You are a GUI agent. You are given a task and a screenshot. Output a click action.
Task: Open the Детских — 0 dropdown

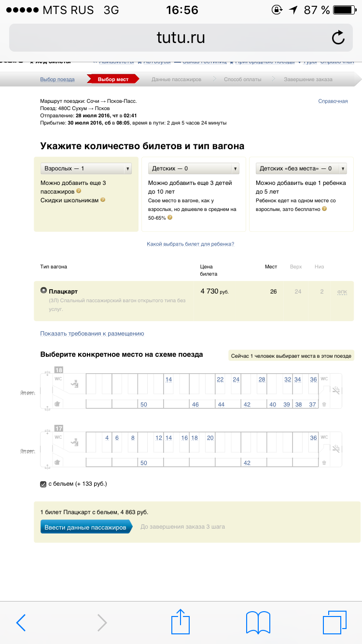194,168
